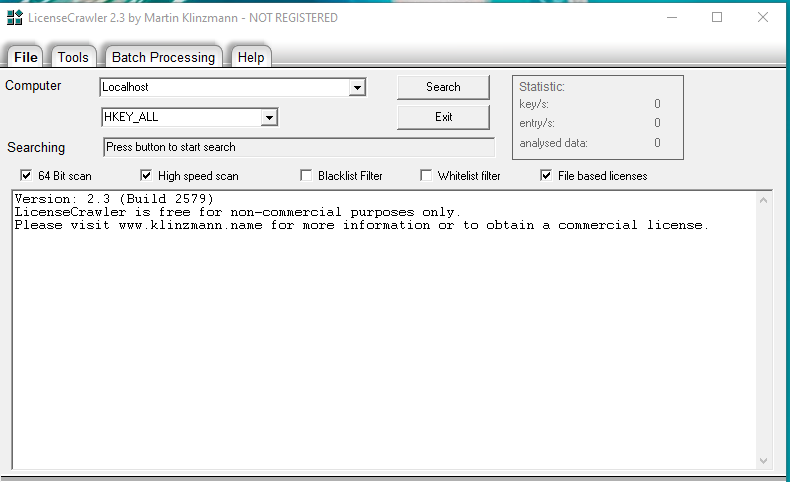Maximize the LicenseCrawler window
The image size is (790, 482).
(717, 17)
